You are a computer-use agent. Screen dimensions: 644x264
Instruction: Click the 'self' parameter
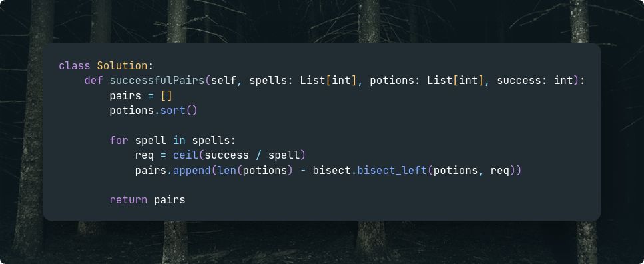point(223,81)
